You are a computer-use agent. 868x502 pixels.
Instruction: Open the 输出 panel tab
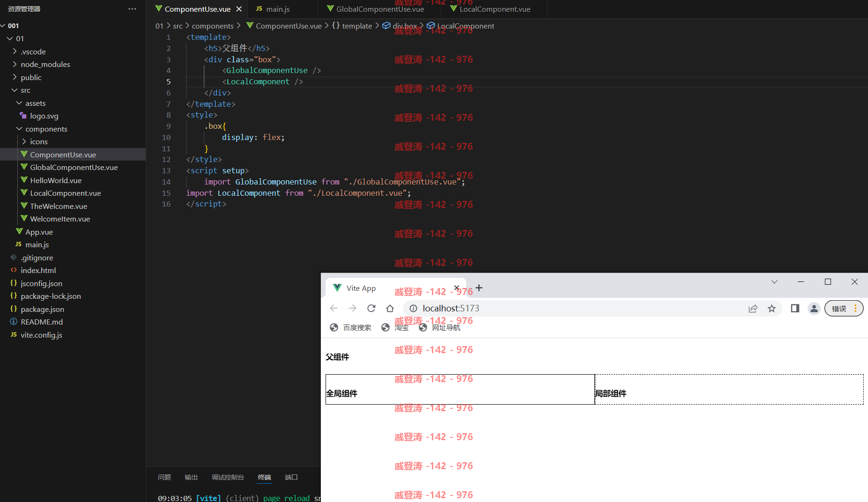coord(191,477)
